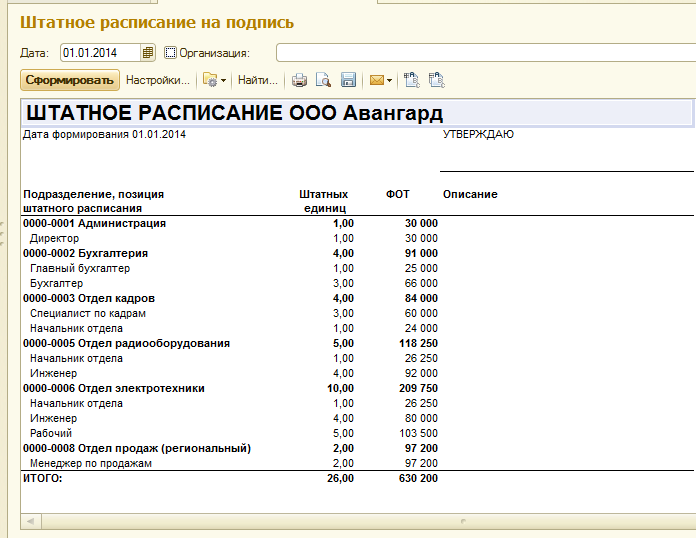Click the ИТОГО total row label

click(42, 479)
